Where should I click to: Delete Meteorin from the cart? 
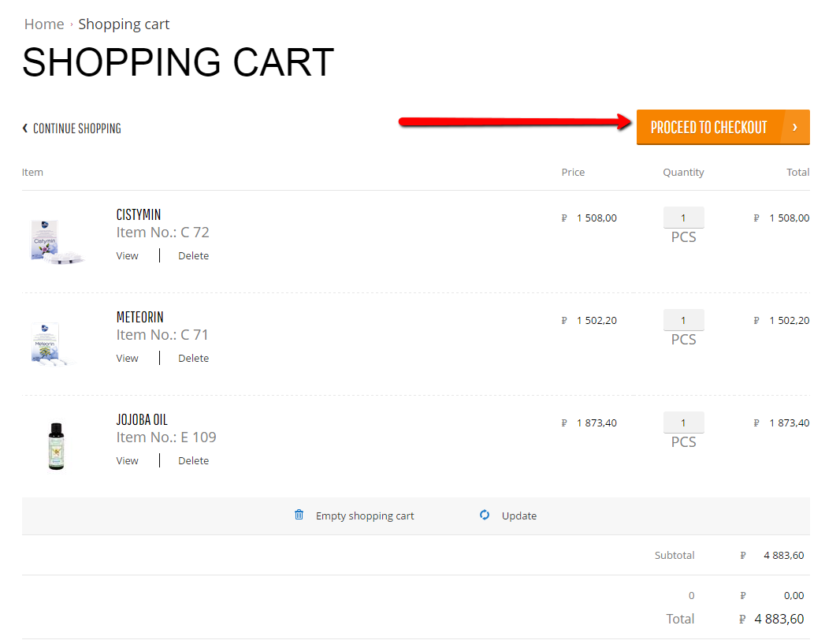(194, 359)
